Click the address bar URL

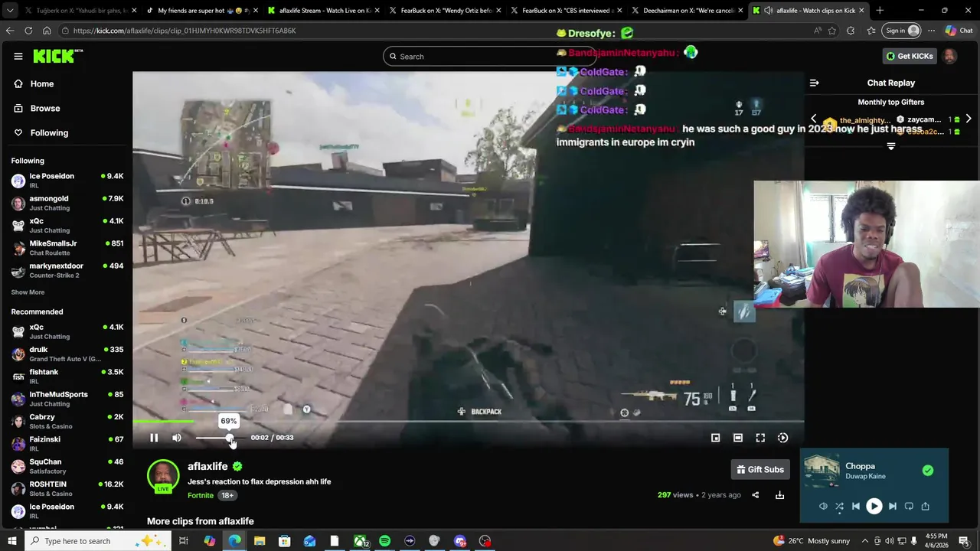coord(185,31)
